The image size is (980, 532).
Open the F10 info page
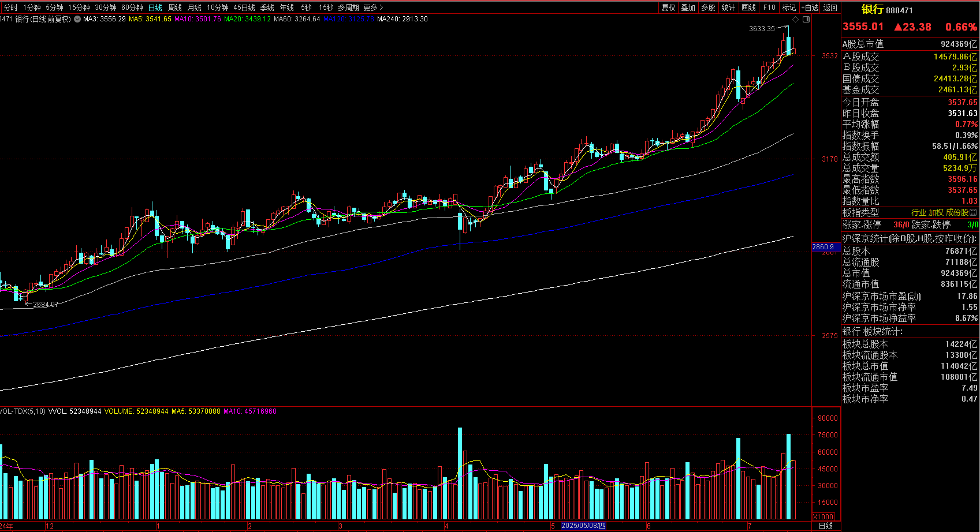[769, 8]
